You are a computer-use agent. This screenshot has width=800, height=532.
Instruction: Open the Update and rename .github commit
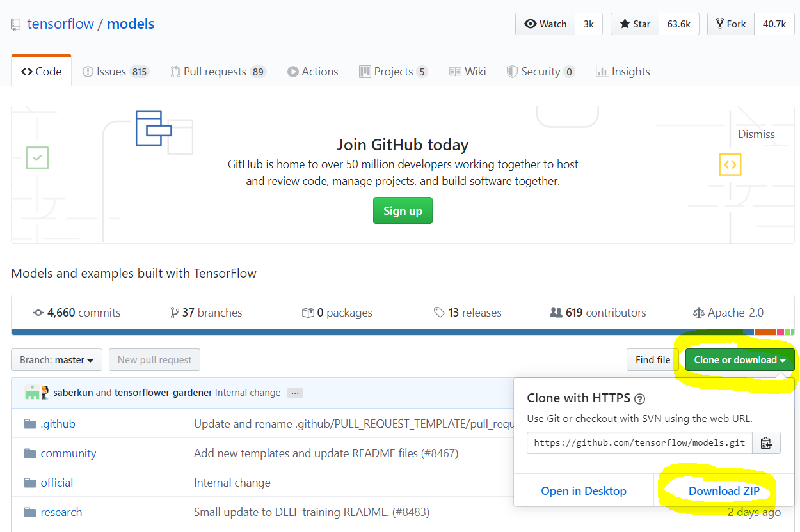click(x=354, y=424)
